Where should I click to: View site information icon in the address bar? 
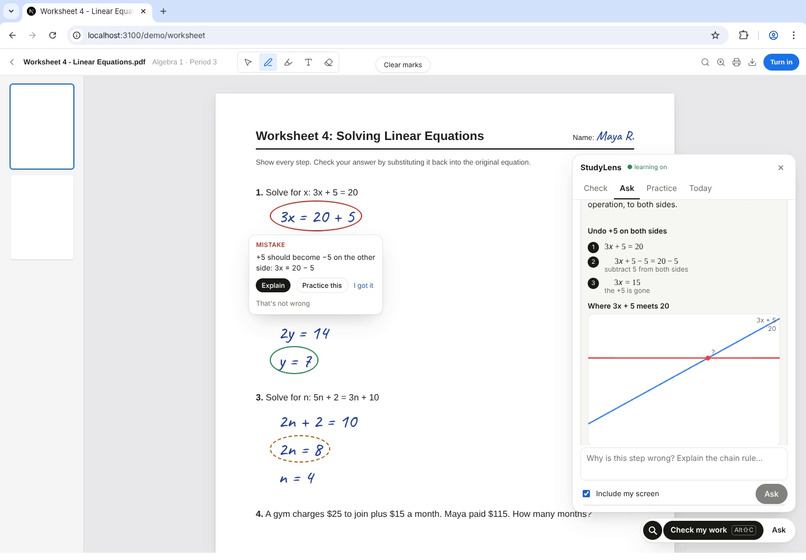[77, 35]
